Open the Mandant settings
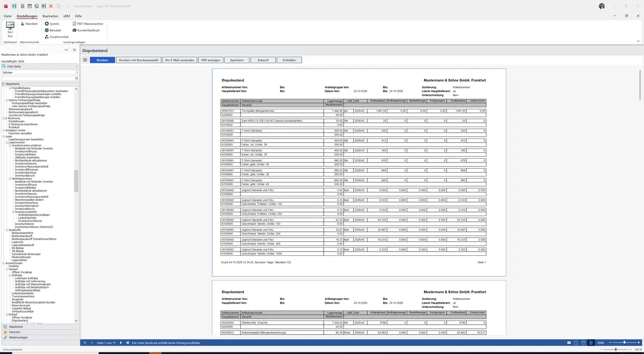This screenshot has height=354, width=644. tap(28, 24)
